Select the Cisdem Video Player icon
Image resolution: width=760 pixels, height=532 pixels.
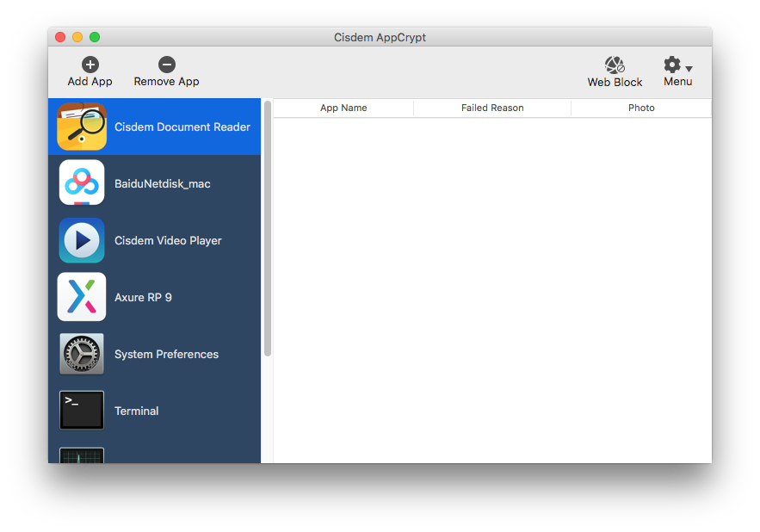82,240
